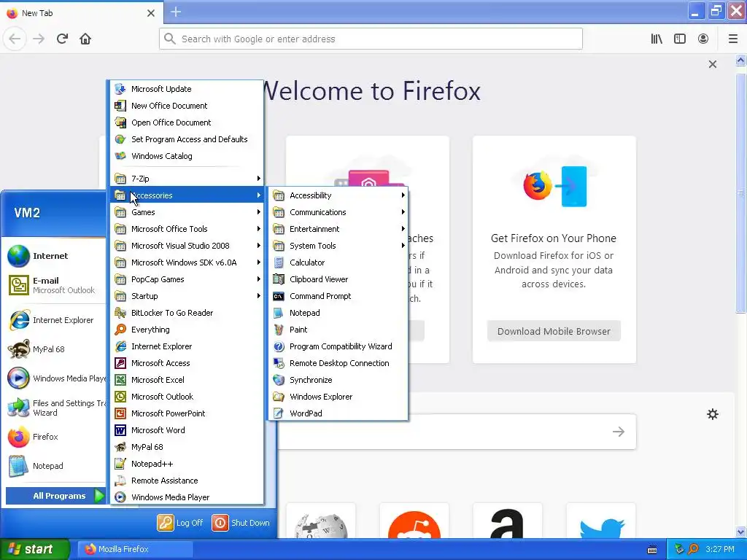Open Windows Explorer from Accessories
Image resolution: width=747 pixels, height=560 pixels.
point(338,397)
